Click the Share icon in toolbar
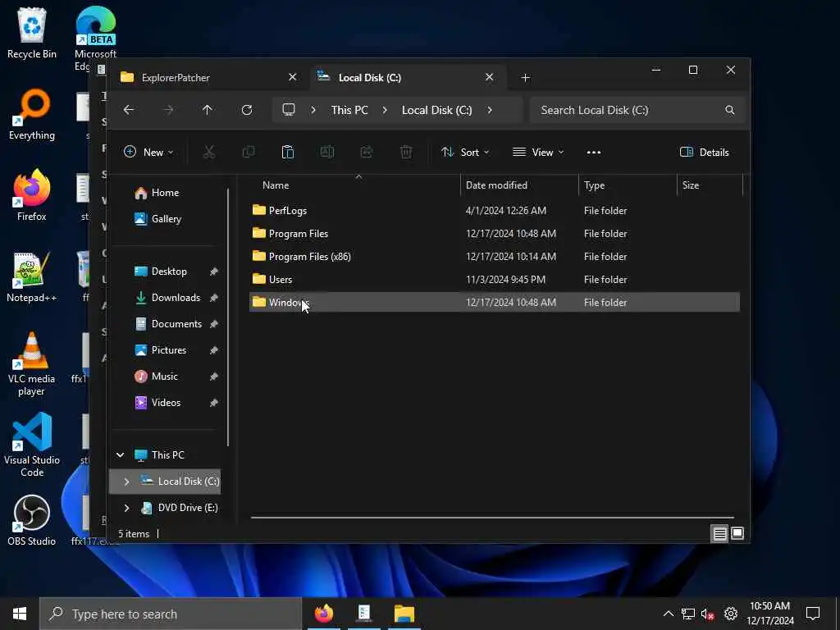This screenshot has width=840, height=630. [367, 152]
